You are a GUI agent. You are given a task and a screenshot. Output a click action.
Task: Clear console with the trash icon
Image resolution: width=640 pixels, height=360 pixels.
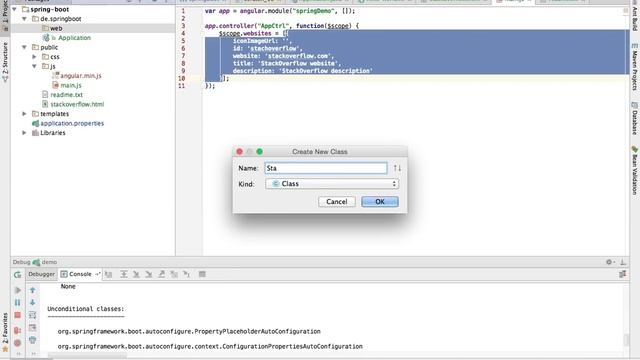pos(33,340)
